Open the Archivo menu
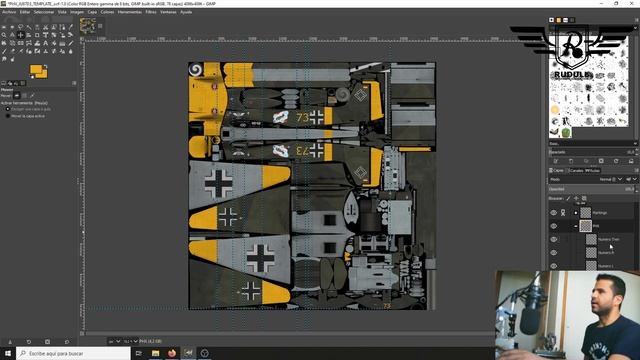This screenshot has width=640, height=360. click(x=9, y=12)
